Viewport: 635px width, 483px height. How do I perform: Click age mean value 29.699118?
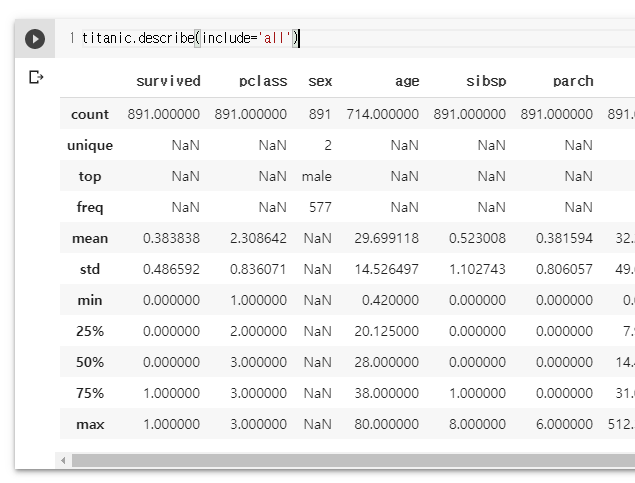pos(387,238)
